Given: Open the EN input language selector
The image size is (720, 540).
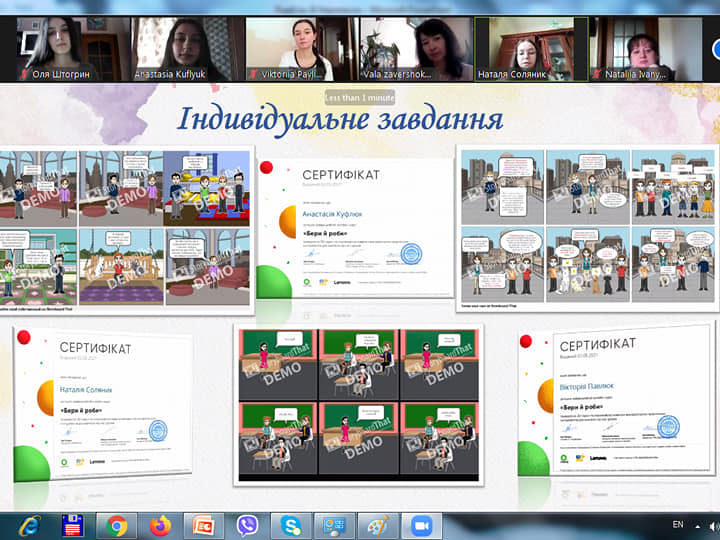Looking at the screenshot, I should coord(677,525).
